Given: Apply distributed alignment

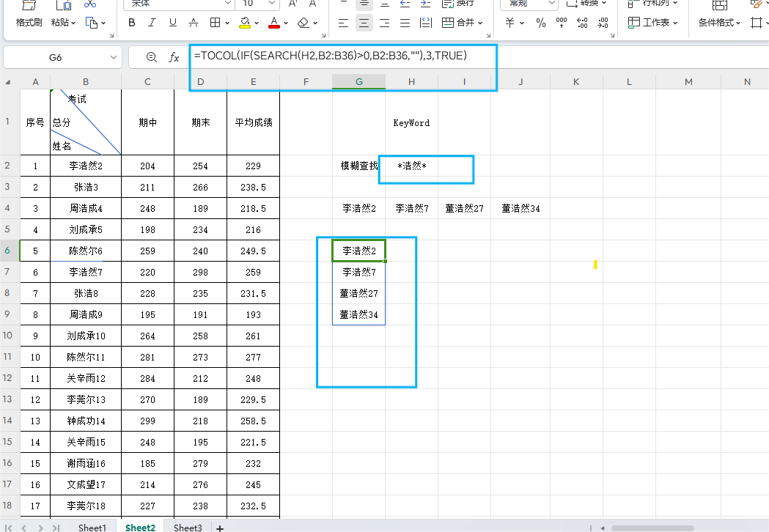Looking at the screenshot, I should click(x=426, y=23).
